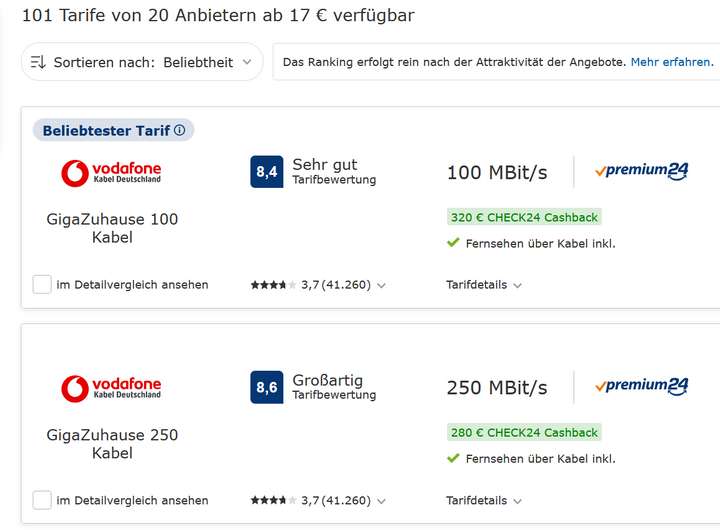Click premium24 logo on 250 MBit/s offer
The image size is (720, 530).
pyautogui.click(x=641, y=386)
